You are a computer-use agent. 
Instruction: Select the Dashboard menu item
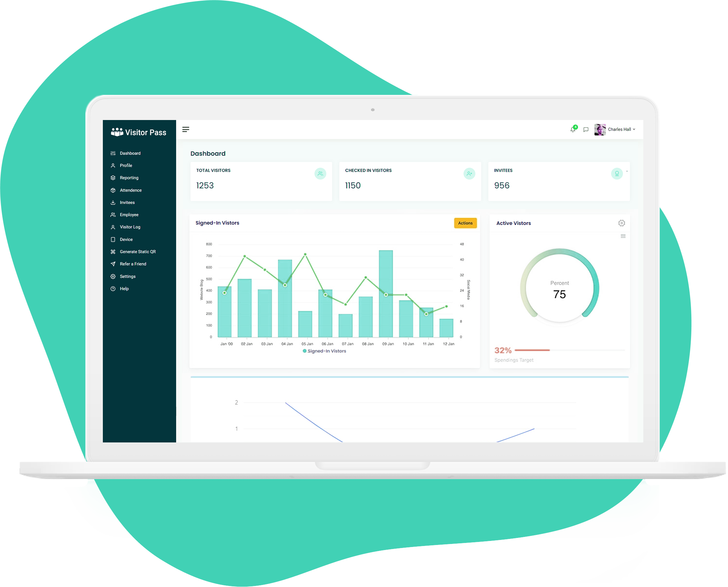pos(130,153)
